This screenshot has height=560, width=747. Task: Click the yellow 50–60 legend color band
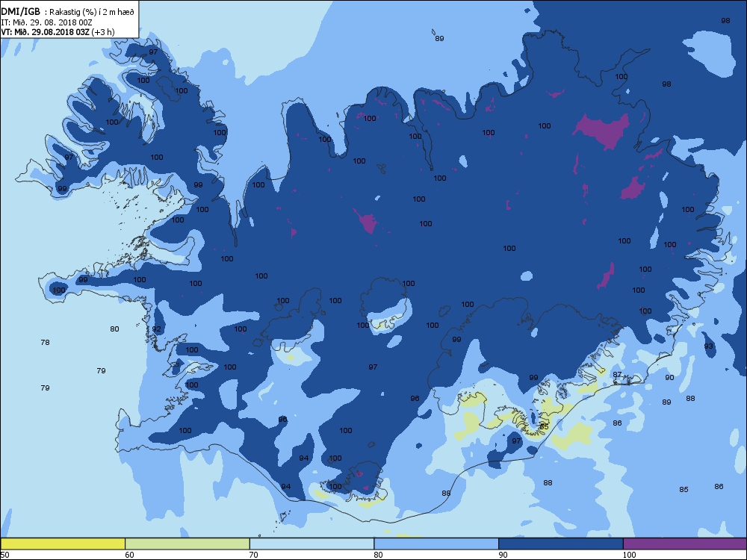point(63,544)
